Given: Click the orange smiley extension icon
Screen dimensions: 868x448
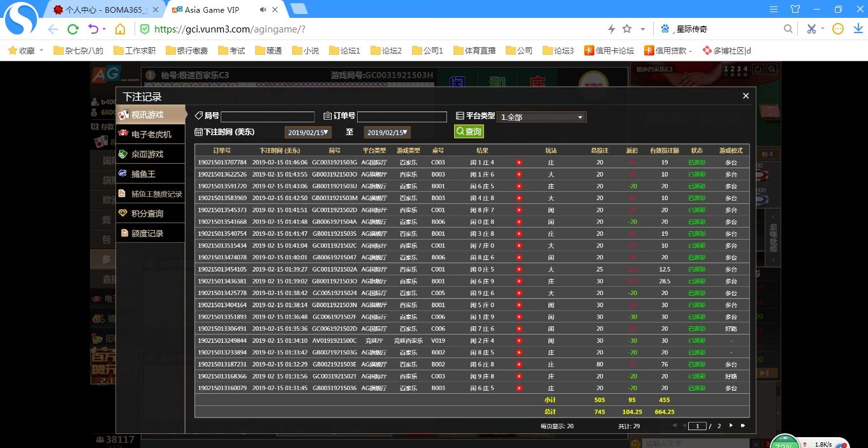Looking at the screenshot, I should coord(838,29).
